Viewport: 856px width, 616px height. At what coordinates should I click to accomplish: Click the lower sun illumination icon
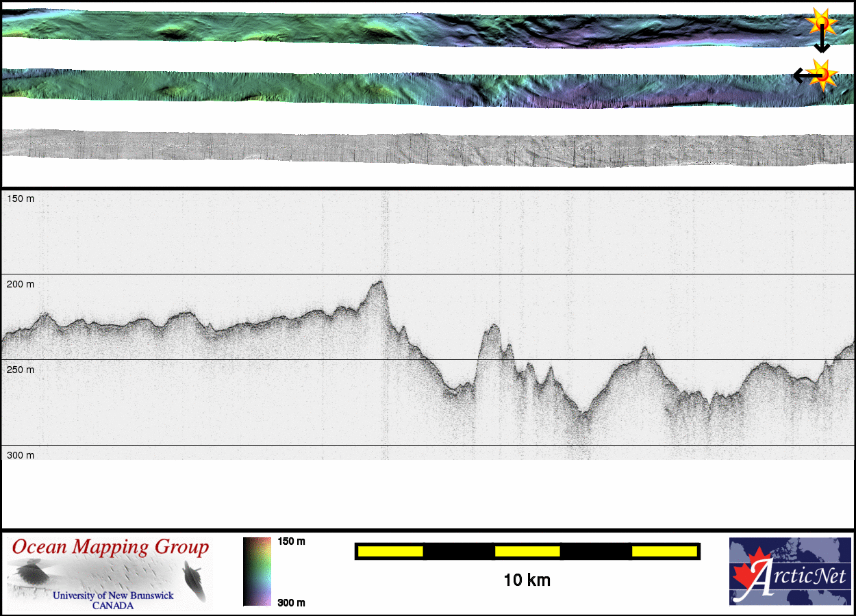(x=822, y=74)
